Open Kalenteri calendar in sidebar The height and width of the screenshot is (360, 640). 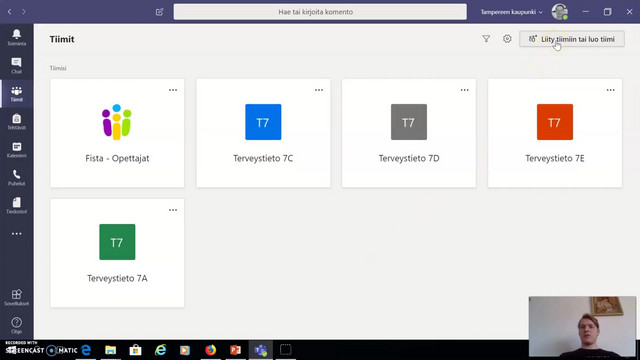point(16,150)
